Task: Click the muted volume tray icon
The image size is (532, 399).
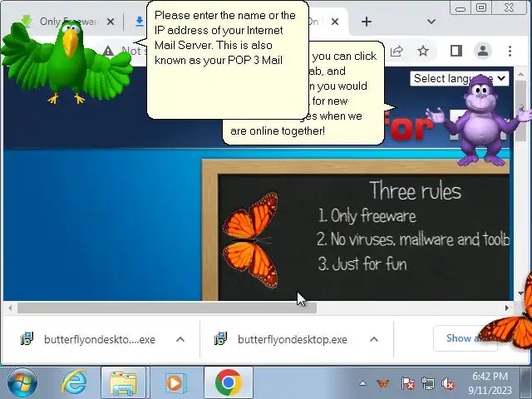Action: pos(448,384)
